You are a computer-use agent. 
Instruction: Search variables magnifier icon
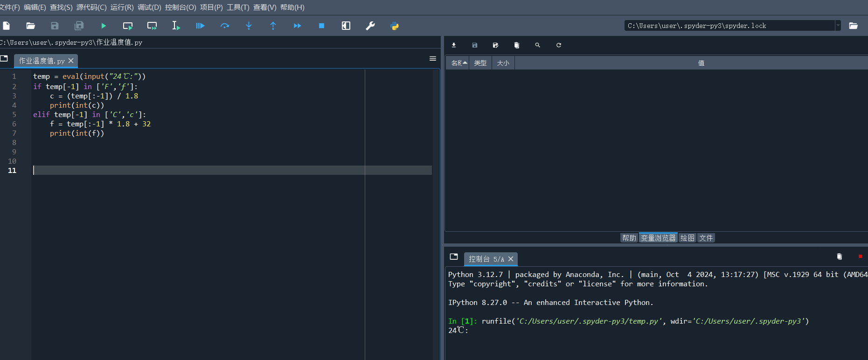(538, 45)
